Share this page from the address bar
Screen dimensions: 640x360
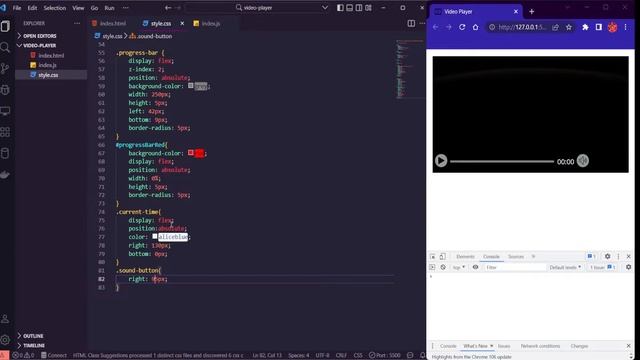[555, 27]
